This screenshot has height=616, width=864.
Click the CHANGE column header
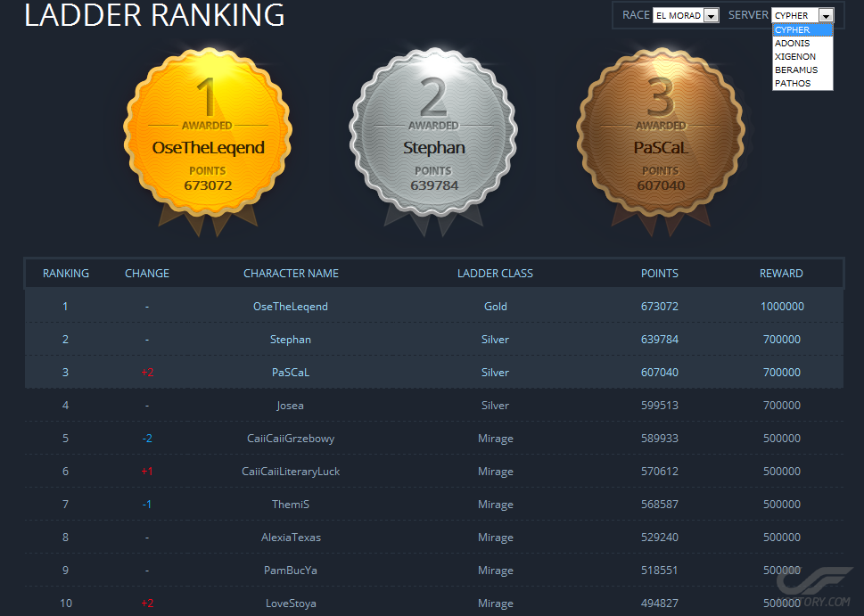click(x=147, y=274)
